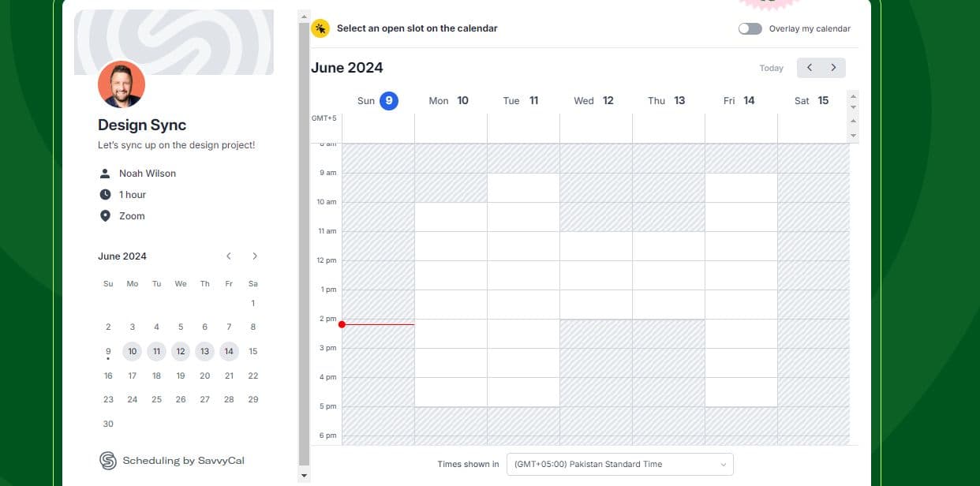Click the location pin icon beside Zoom
Screen dimensions: 980x486
105,216
